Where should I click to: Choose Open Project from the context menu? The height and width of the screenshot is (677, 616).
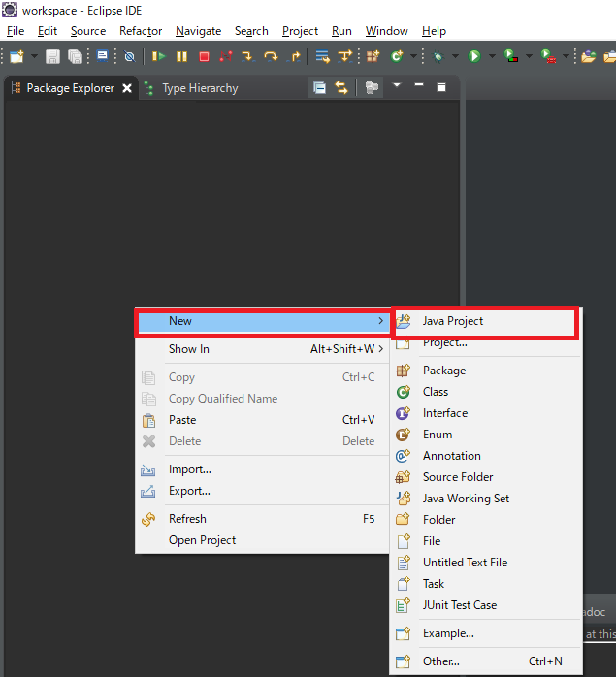click(262, 540)
